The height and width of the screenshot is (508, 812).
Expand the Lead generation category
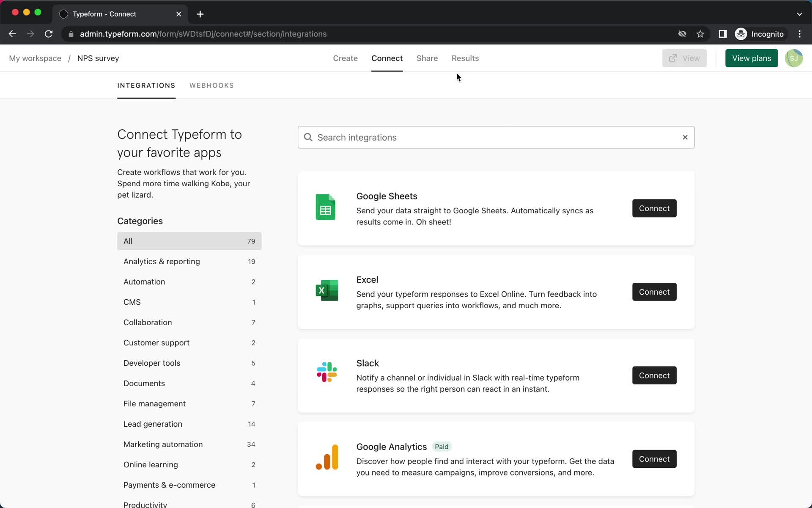point(153,424)
